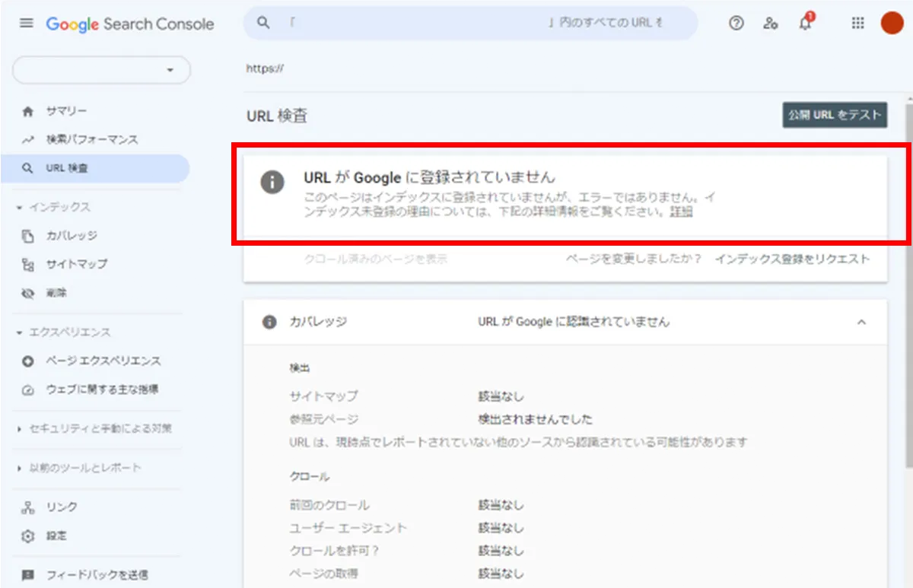Open 設定 in the sidebar
913x588 pixels.
[56, 536]
